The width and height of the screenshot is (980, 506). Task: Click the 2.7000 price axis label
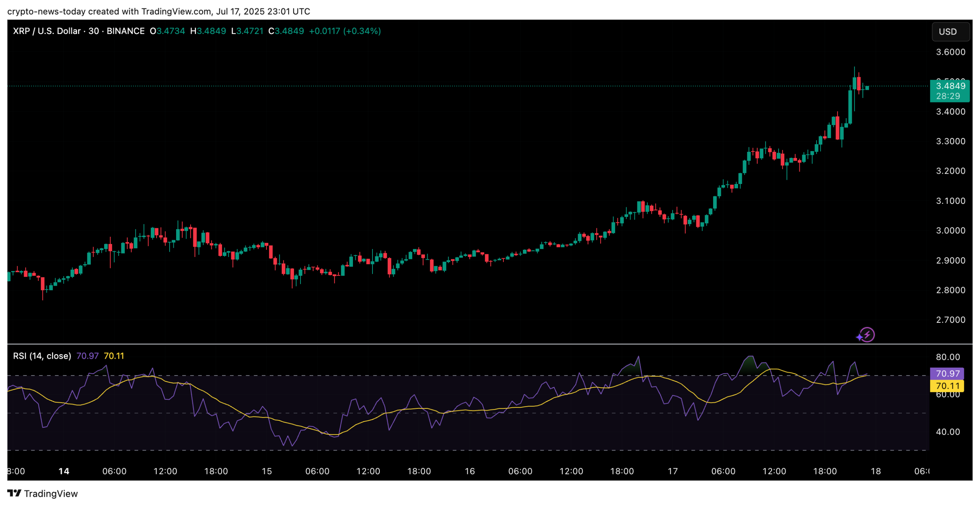pyautogui.click(x=951, y=320)
